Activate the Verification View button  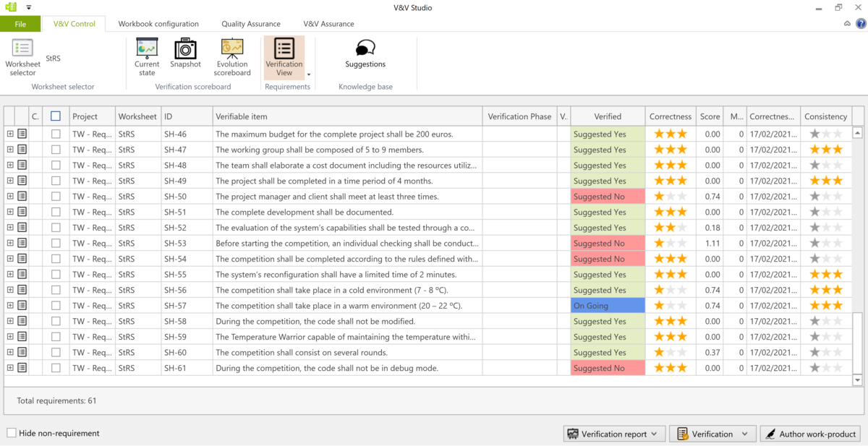tap(284, 57)
